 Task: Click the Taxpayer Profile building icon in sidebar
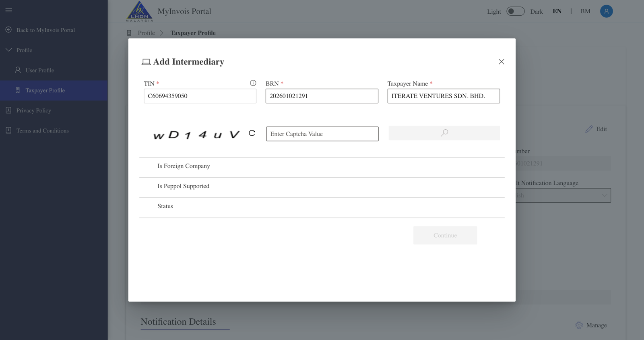click(18, 90)
